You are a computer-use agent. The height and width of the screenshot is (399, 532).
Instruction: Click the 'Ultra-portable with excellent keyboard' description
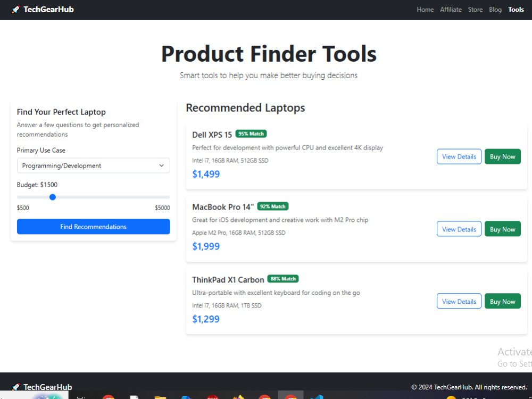click(x=276, y=293)
